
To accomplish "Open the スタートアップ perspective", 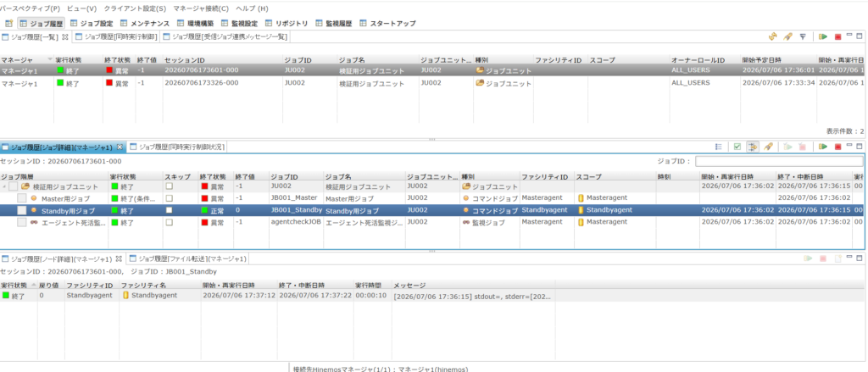I will pyautogui.click(x=387, y=24).
